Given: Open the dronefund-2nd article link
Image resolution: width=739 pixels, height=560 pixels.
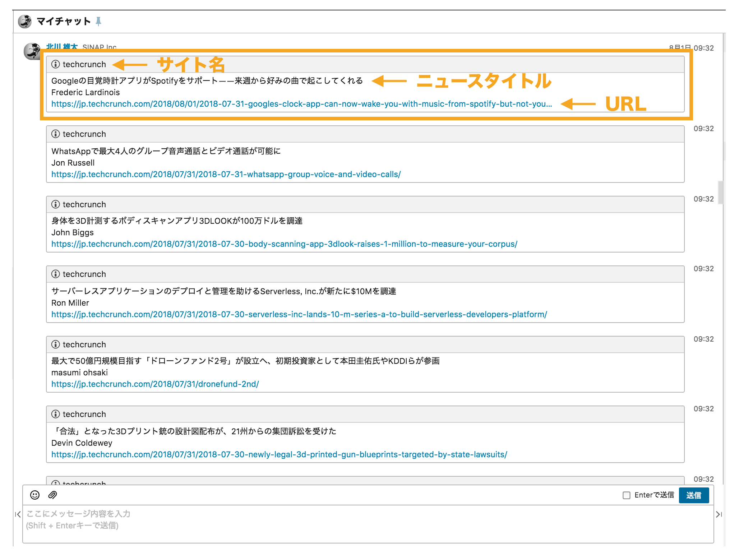Looking at the screenshot, I should pyautogui.click(x=155, y=384).
